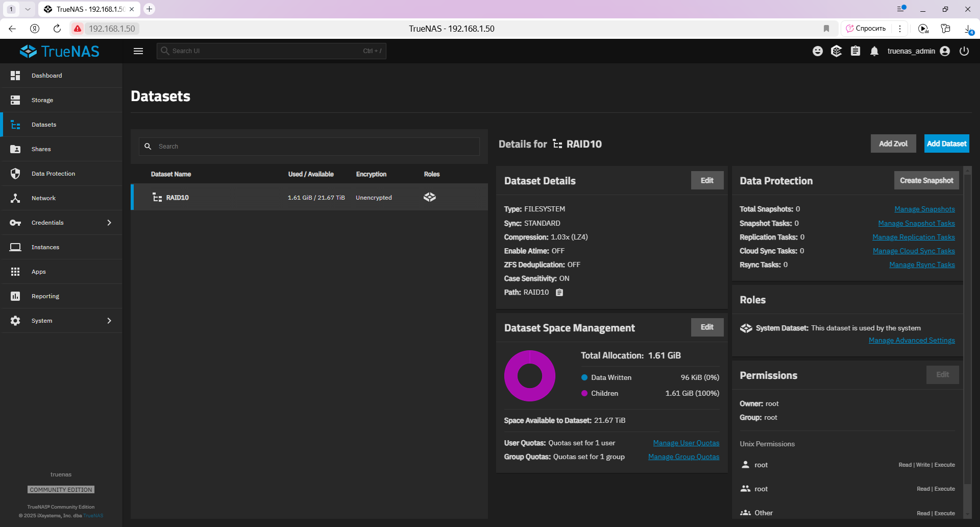The width and height of the screenshot is (980, 527).
Task: Click the system dataset role icon in RAID10 row
Action: pyautogui.click(x=430, y=197)
